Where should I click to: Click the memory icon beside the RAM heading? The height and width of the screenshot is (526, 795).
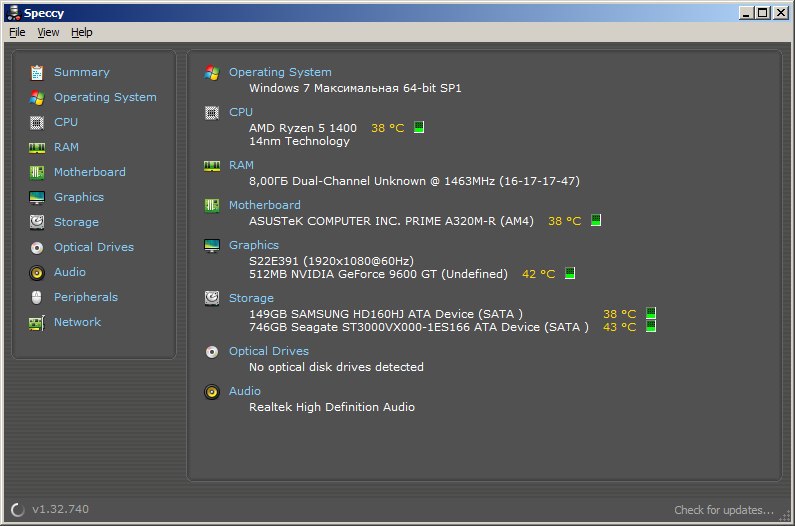click(212, 166)
